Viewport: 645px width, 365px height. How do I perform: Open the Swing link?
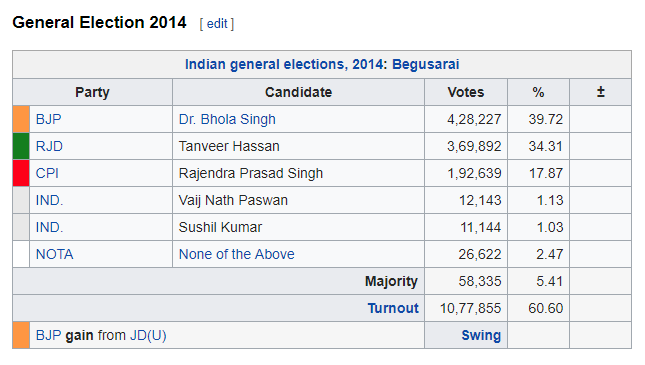[481, 335]
